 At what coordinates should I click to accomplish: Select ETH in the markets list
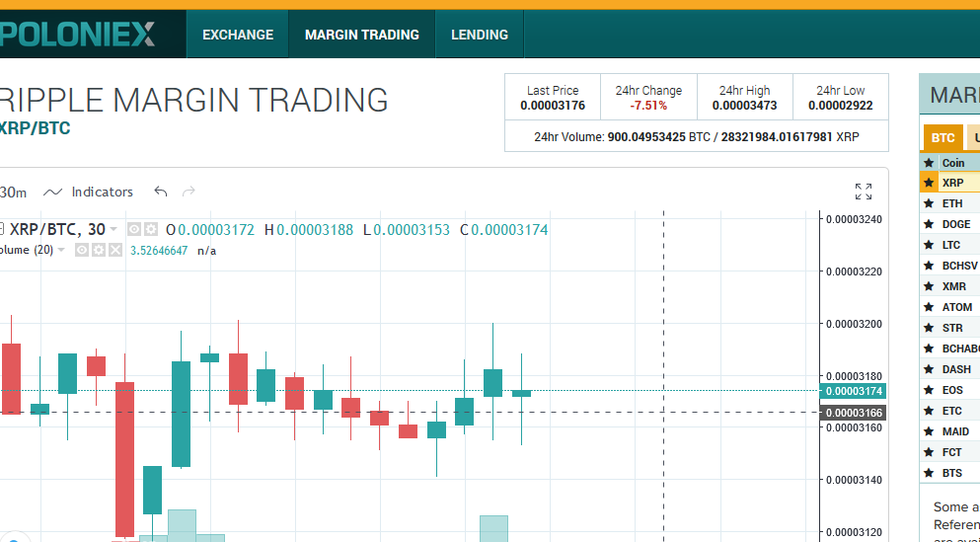click(952, 203)
